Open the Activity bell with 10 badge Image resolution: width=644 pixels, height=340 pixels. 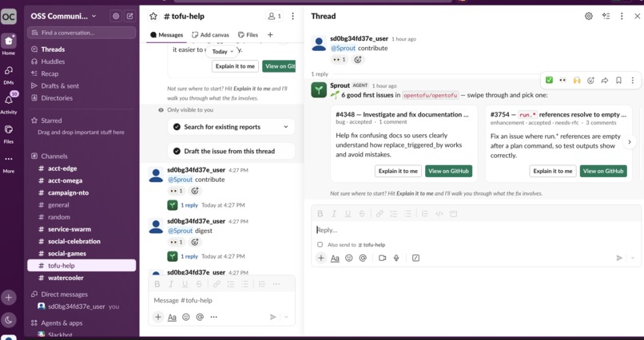pos(9,100)
